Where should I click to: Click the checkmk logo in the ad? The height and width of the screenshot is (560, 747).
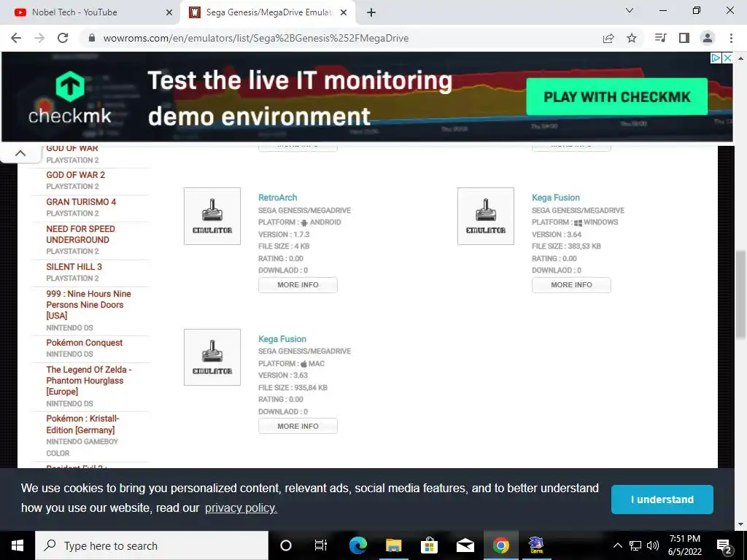pyautogui.click(x=69, y=98)
